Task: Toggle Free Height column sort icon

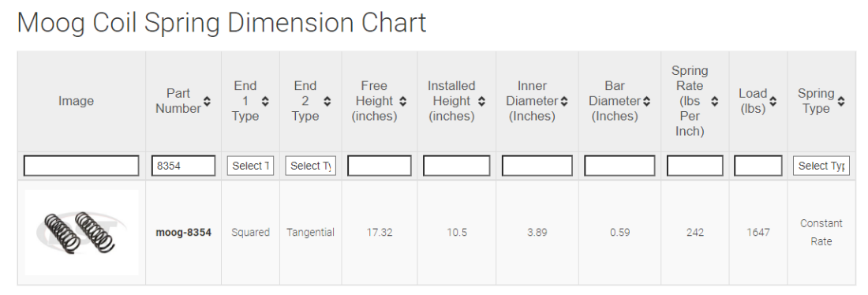Action: point(403,101)
